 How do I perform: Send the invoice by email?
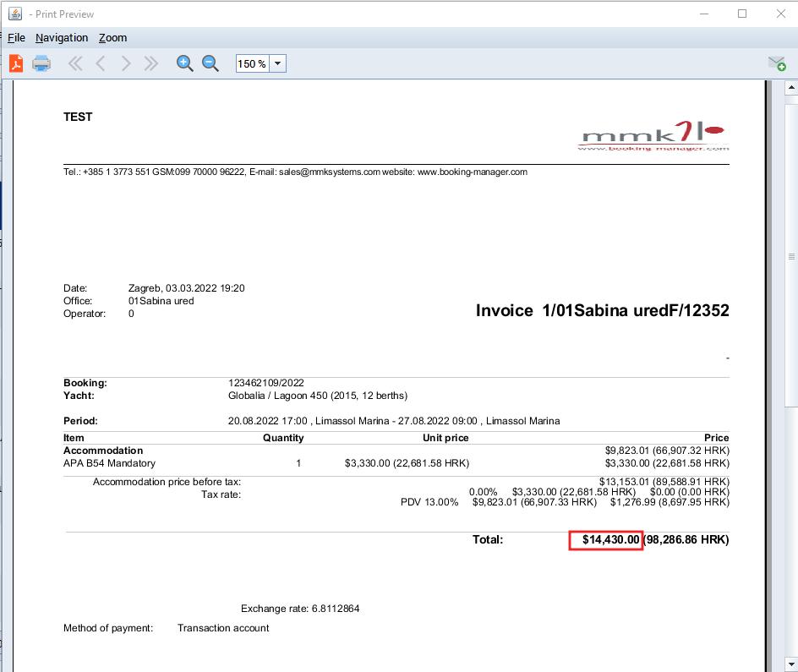776,63
